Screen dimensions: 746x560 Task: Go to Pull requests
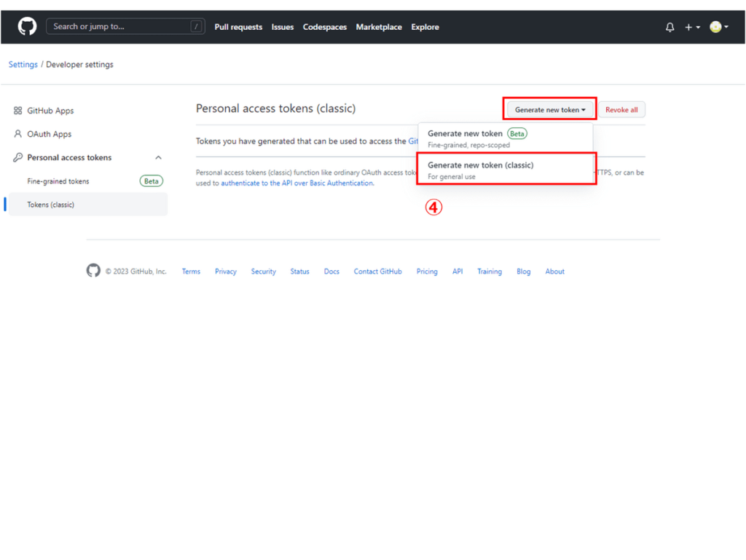coord(238,27)
